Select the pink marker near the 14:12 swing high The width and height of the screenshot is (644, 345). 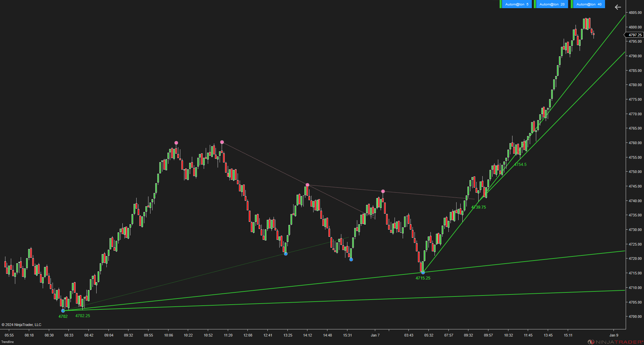pyautogui.click(x=307, y=185)
